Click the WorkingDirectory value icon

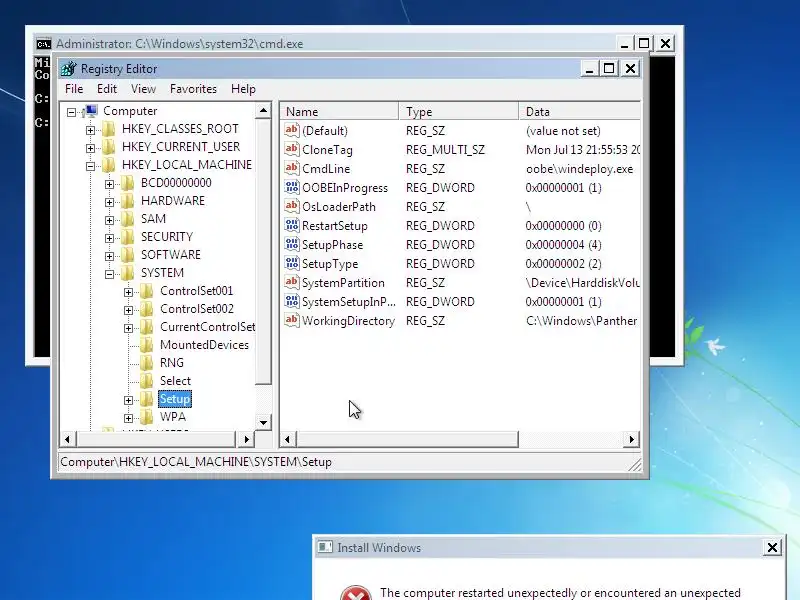[x=291, y=320]
